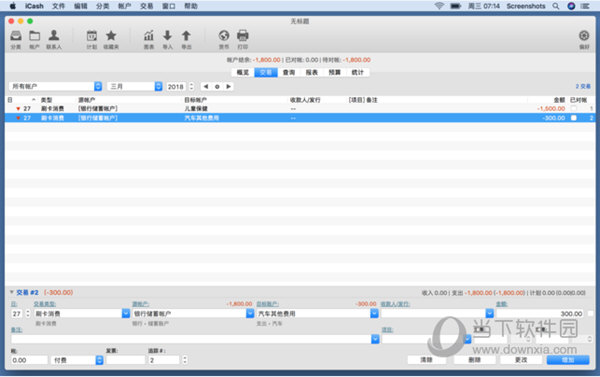Select the row with 儿童保健 target account
This screenshot has height=377, width=600.
pos(300,109)
